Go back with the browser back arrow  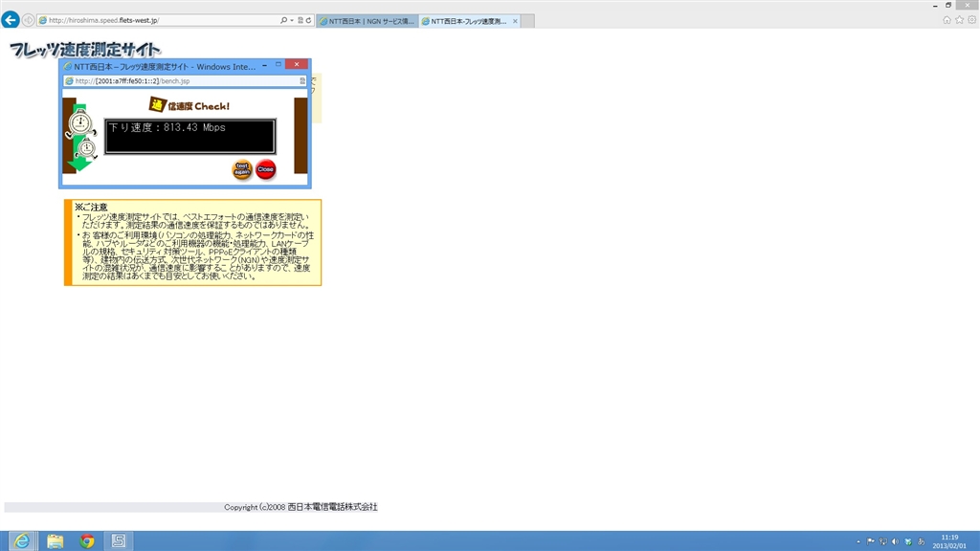11,20
